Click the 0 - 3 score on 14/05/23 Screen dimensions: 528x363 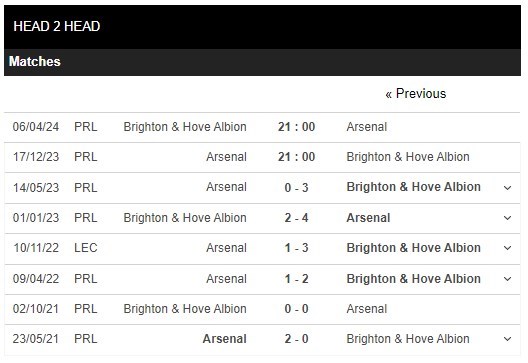pyautogui.click(x=296, y=188)
